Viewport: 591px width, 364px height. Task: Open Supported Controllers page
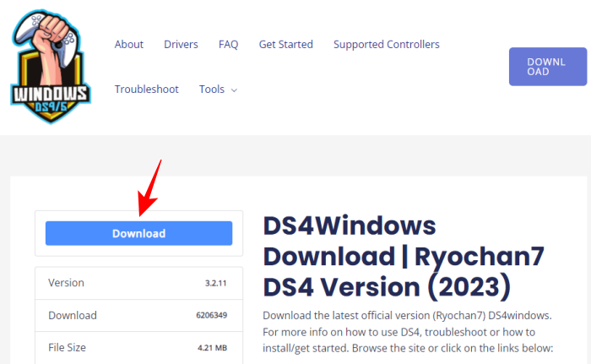coord(387,45)
